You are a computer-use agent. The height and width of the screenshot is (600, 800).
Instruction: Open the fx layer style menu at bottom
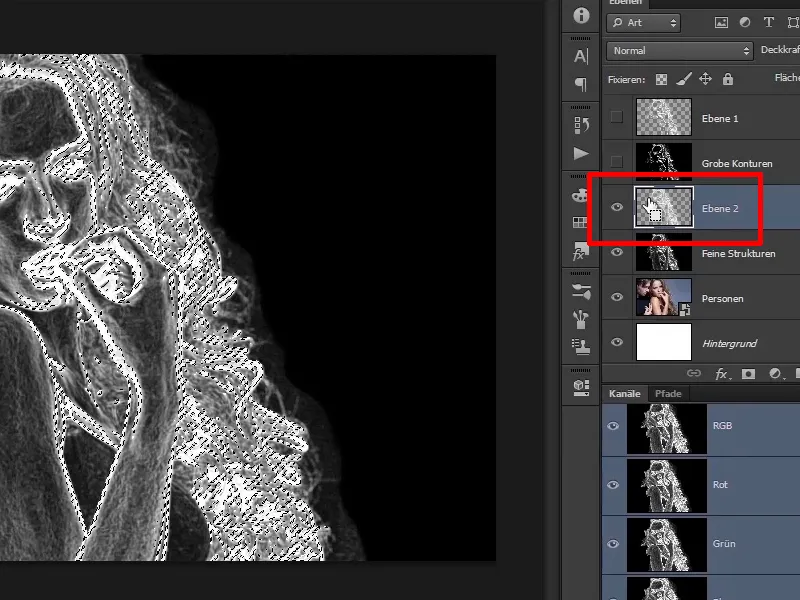tap(721, 374)
